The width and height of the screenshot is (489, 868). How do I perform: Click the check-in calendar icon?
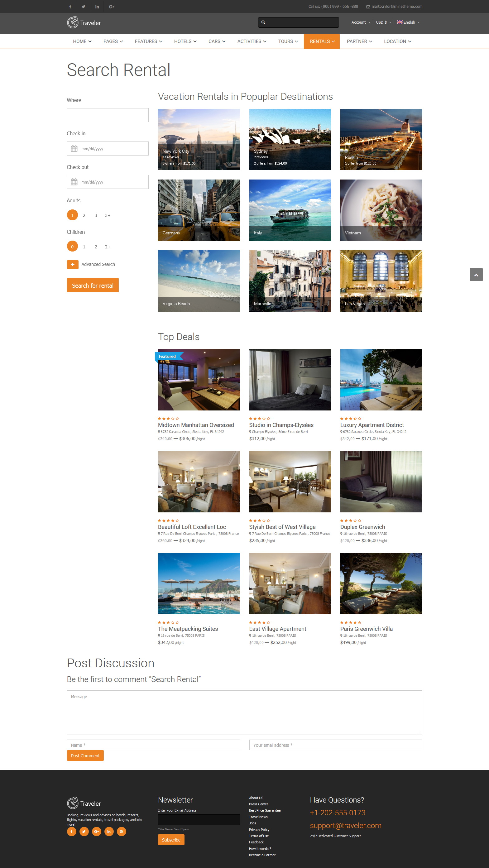point(74,149)
